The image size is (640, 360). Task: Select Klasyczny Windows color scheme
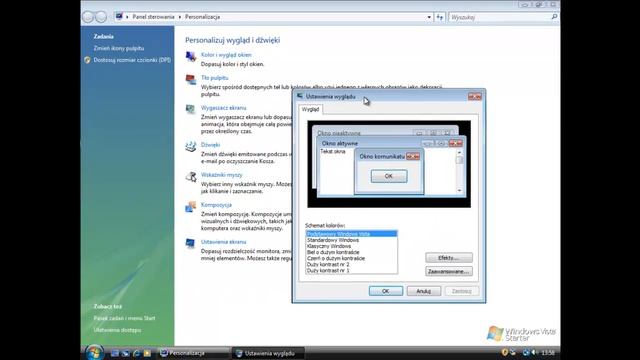[x=351, y=246]
